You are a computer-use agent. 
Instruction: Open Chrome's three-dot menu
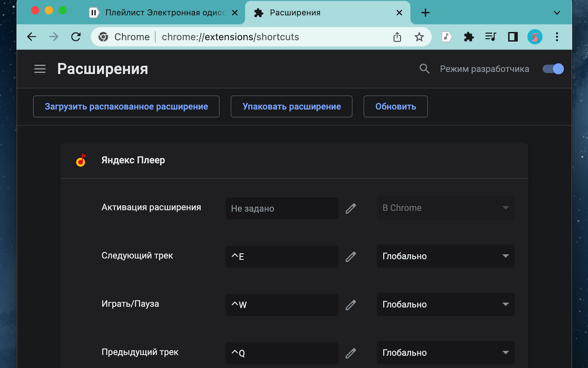click(557, 37)
